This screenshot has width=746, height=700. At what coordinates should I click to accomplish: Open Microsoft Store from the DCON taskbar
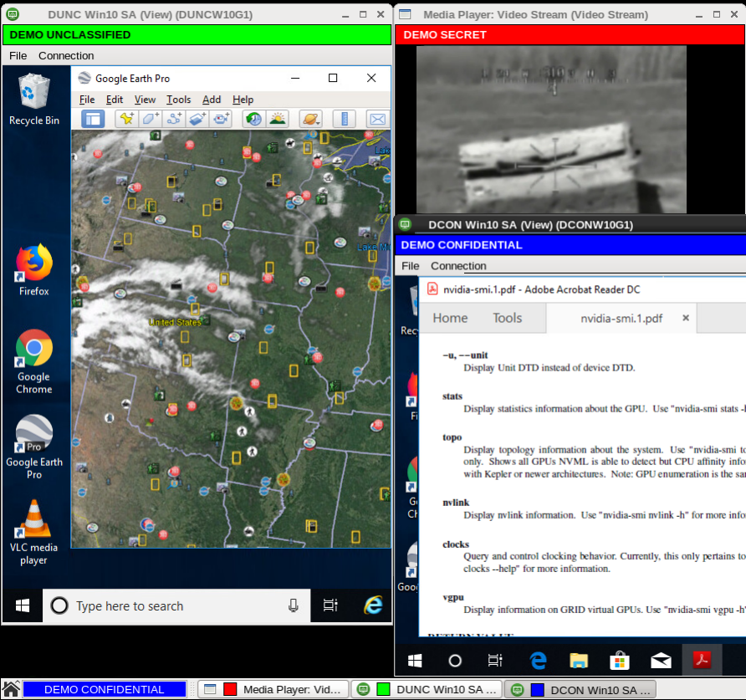pyautogui.click(x=620, y=661)
